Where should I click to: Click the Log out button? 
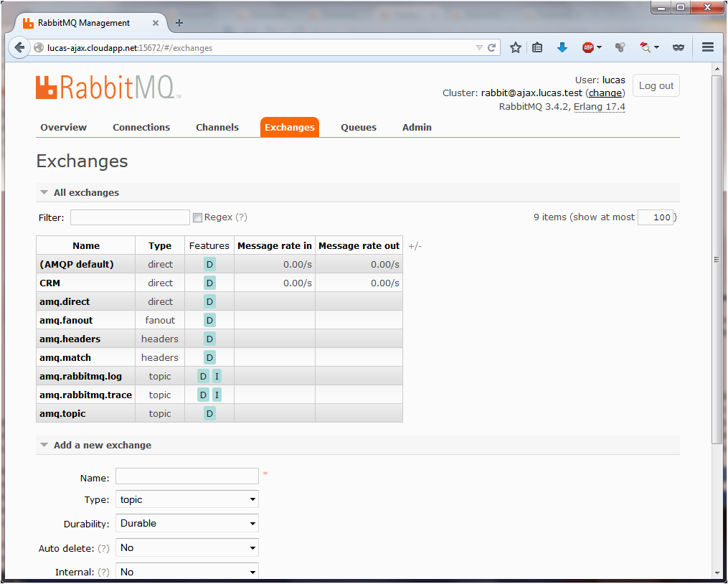pos(656,85)
